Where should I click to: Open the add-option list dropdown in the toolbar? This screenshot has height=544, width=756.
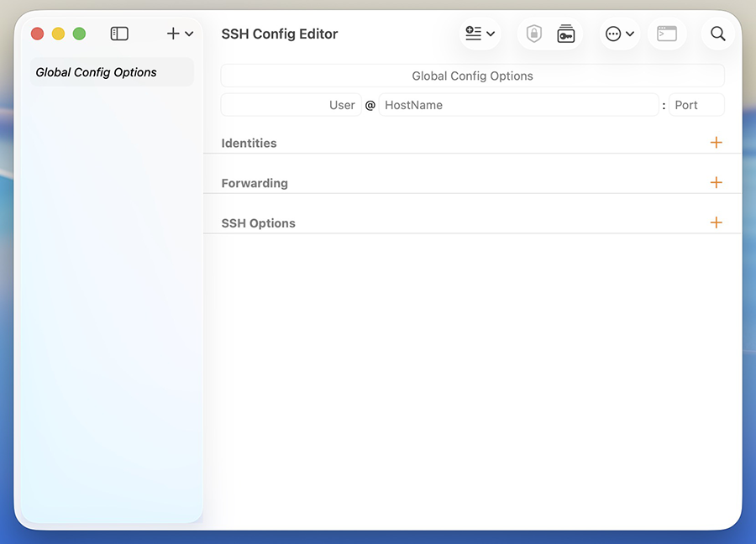point(480,34)
